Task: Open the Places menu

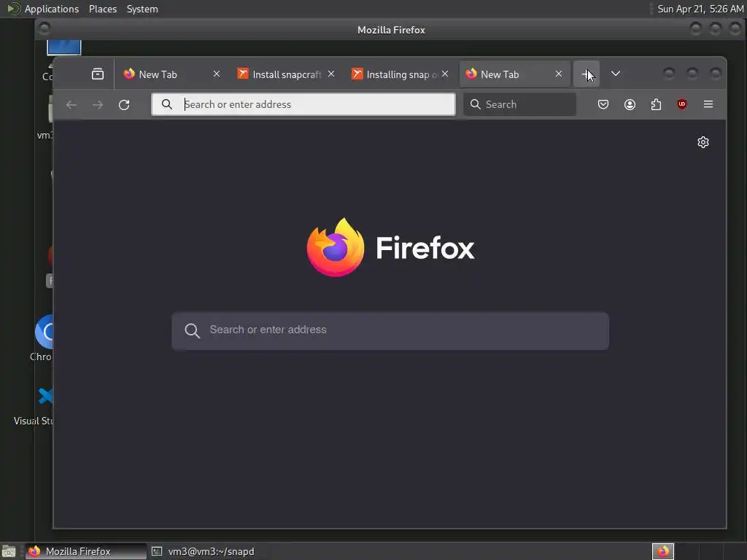Action: tap(103, 9)
